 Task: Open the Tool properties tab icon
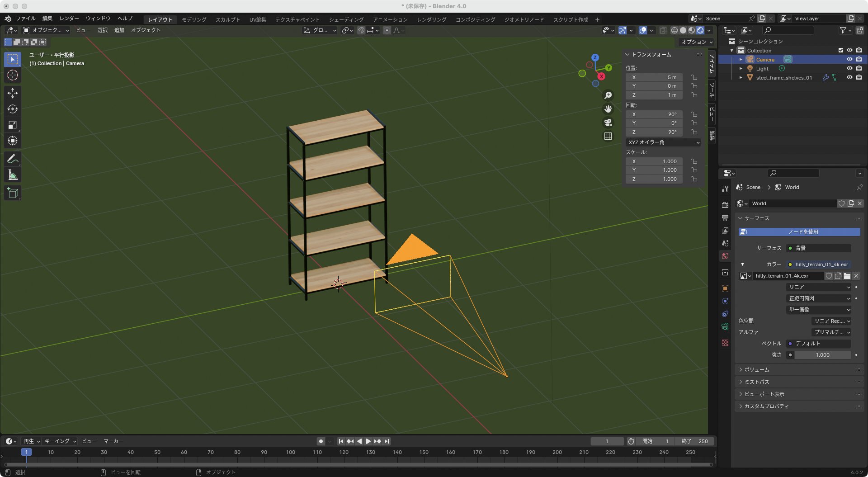(x=725, y=189)
